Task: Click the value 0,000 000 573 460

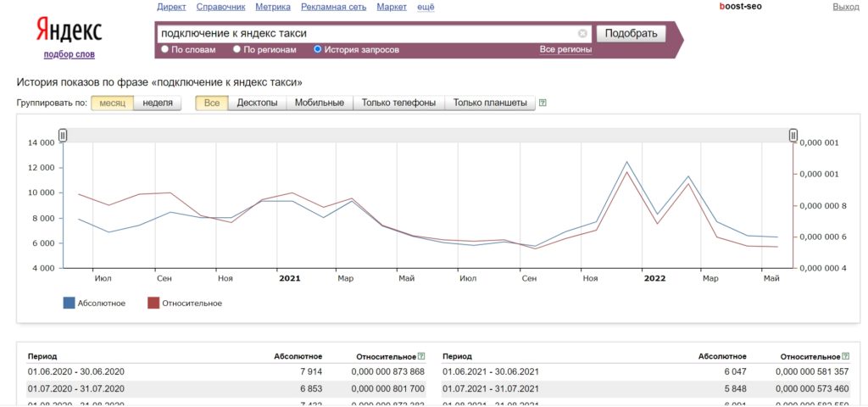Action: [812, 388]
